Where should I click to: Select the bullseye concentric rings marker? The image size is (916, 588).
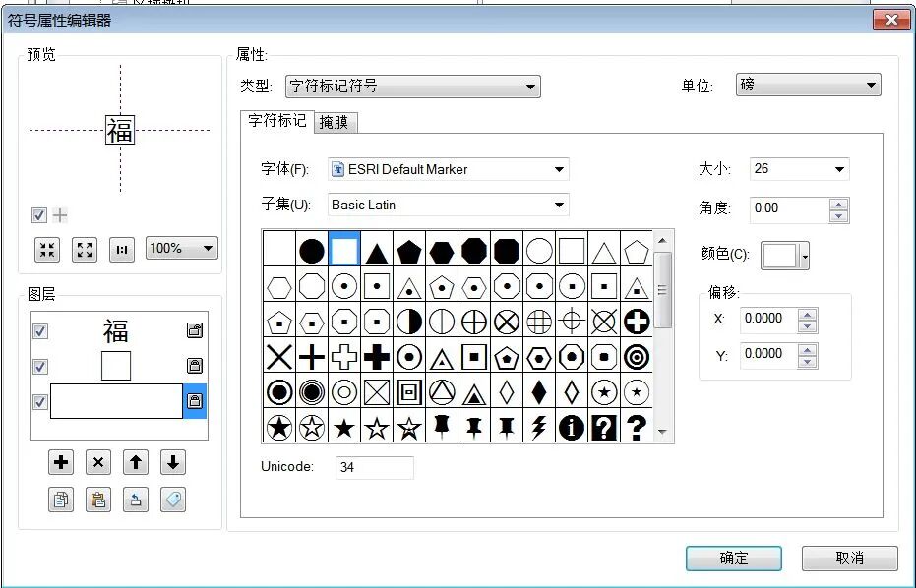(x=637, y=357)
